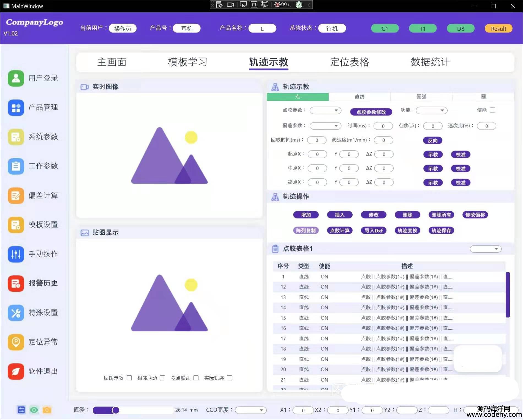This screenshot has width=523, height=420.
Task: Click the 点胶表格 vertical scrollbar
Action: (x=508, y=294)
